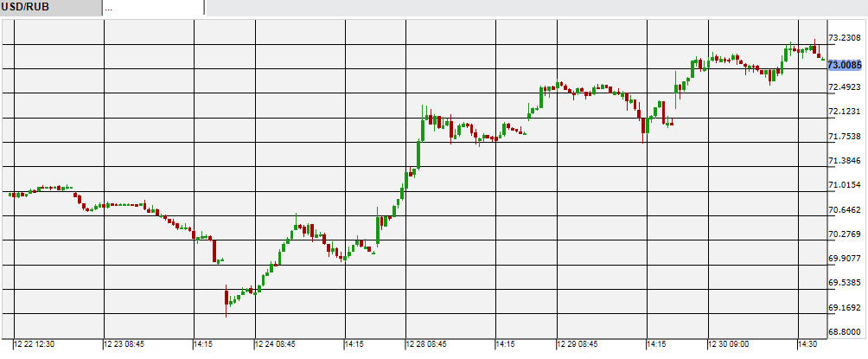868x359 pixels.
Task: Select the 12 28 08:45 time marker
Action: 427,344
